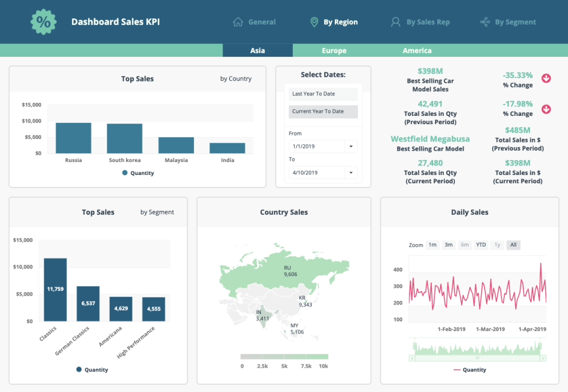Select Current Year To Date option

pyautogui.click(x=323, y=111)
